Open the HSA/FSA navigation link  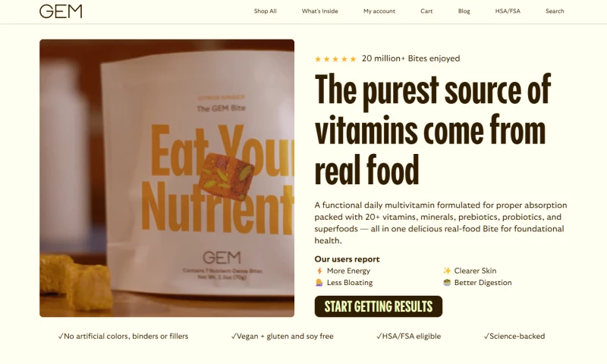[508, 11]
